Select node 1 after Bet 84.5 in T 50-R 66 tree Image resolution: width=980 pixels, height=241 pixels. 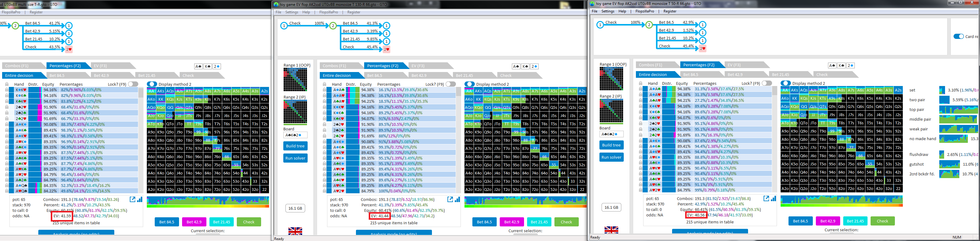(703, 25)
